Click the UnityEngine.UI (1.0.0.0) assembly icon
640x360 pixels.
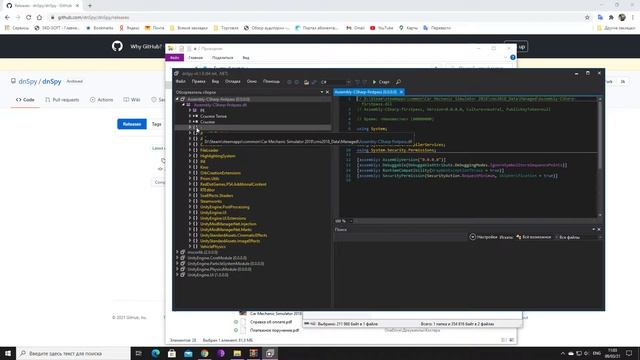[183, 275]
